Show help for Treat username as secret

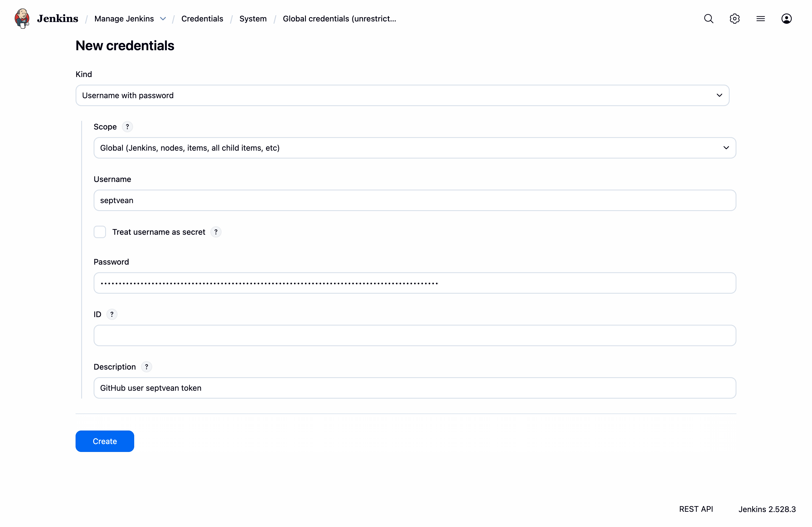point(216,232)
